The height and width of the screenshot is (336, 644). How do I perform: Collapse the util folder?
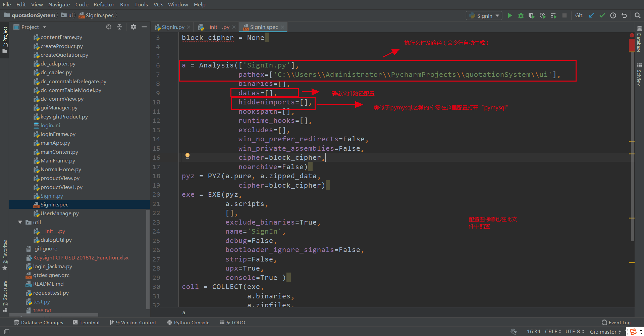[20, 222]
